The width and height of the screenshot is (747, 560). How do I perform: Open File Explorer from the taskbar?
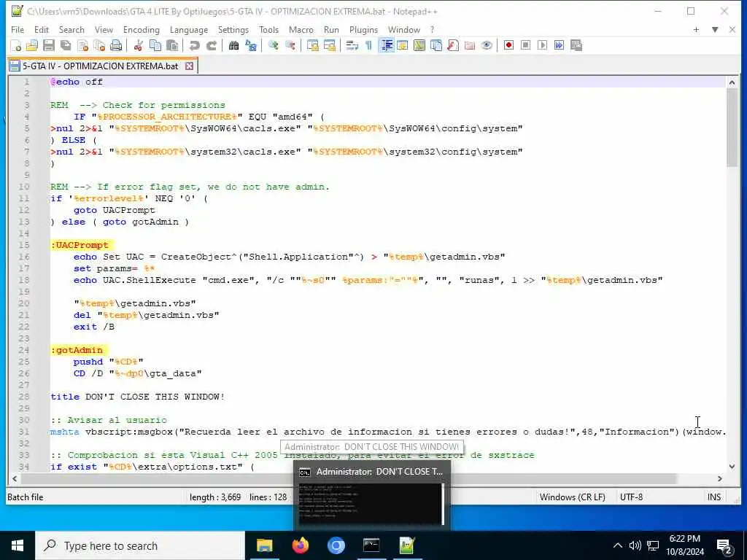264,545
